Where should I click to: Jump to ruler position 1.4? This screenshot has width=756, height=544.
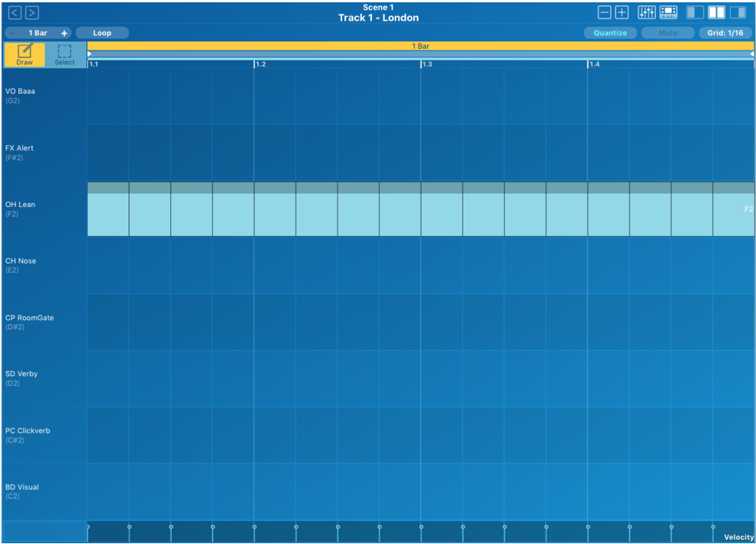tap(594, 64)
